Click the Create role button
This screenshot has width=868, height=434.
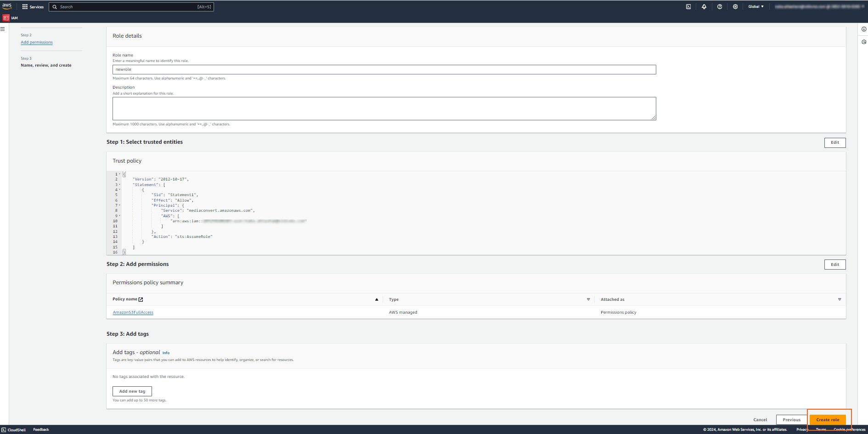point(827,420)
